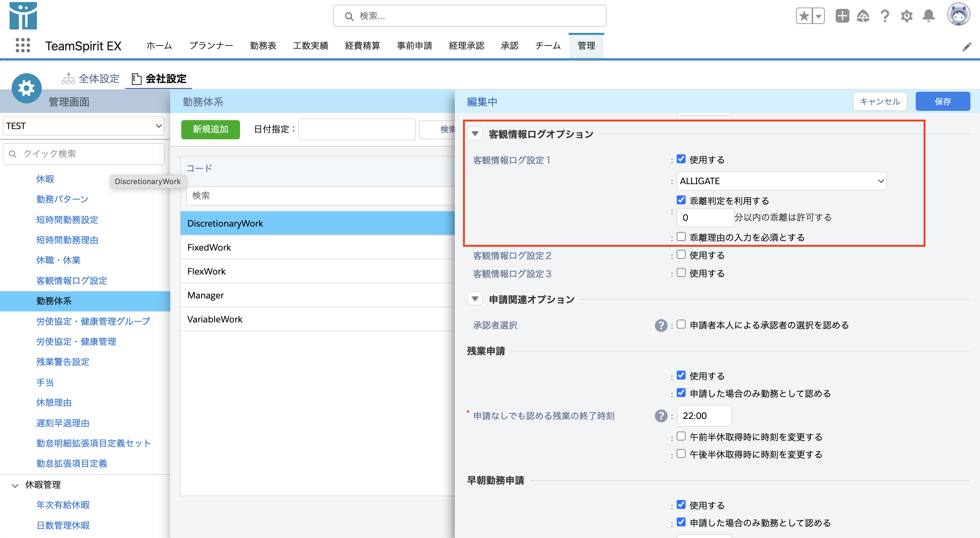This screenshot has height=538, width=980.
Task: Click the help icon beside 承認者選択
Action: tap(661, 325)
